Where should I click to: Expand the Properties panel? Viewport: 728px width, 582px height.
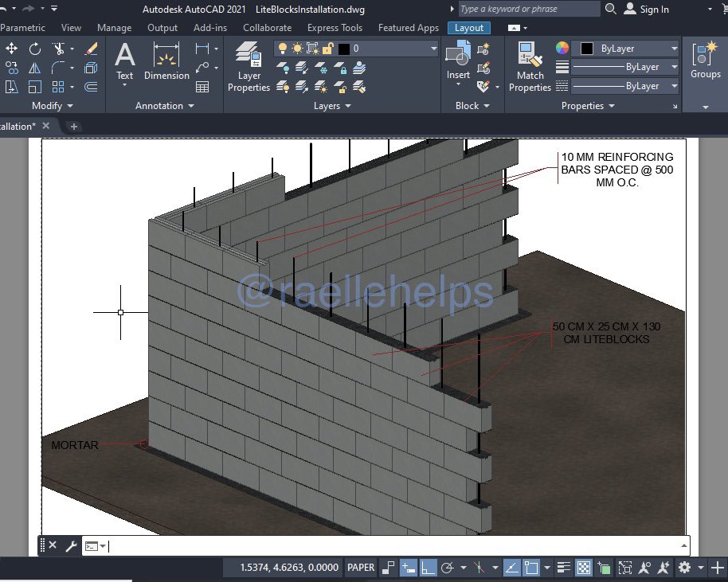588,106
